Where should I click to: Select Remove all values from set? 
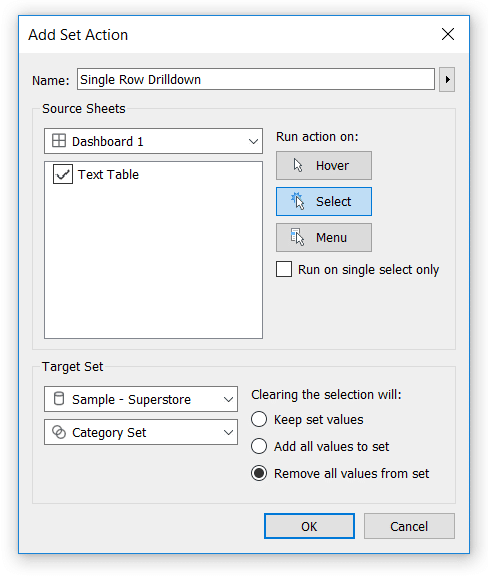pos(259,473)
